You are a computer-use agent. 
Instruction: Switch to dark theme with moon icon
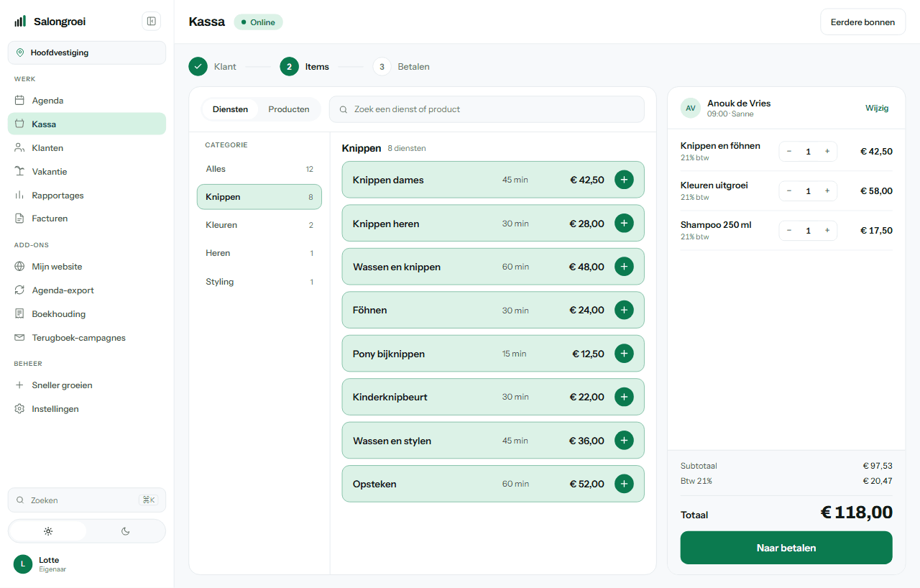pyautogui.click(x=126, y=531)
